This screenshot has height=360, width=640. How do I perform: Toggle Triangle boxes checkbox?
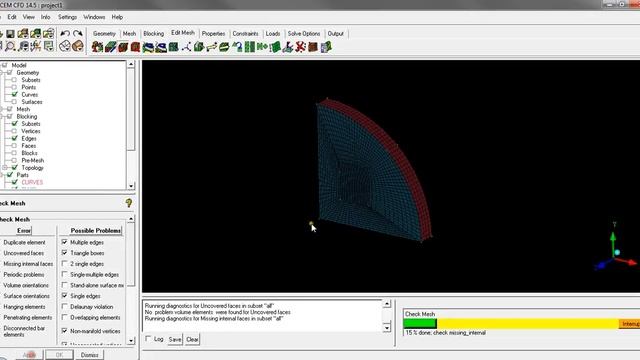[64, 253]
